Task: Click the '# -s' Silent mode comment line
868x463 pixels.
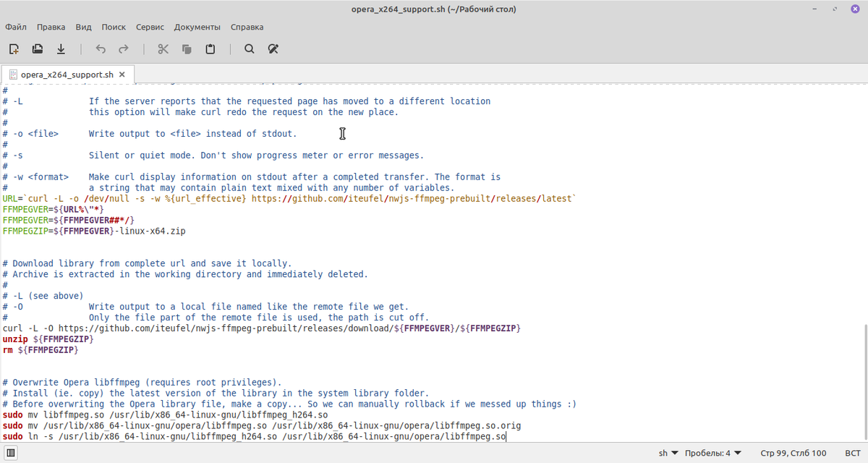Action: coord(213,156)
